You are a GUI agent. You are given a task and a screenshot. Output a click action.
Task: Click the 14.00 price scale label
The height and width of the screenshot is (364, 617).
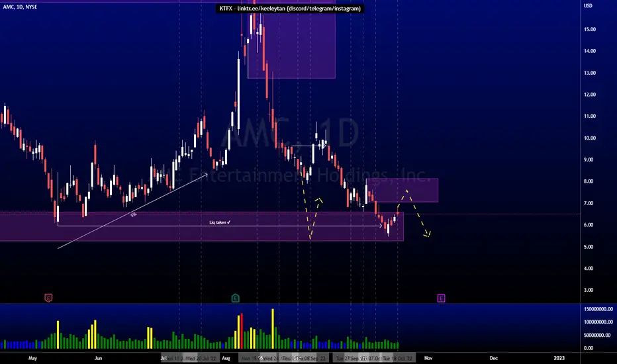[x=589, y=51]
